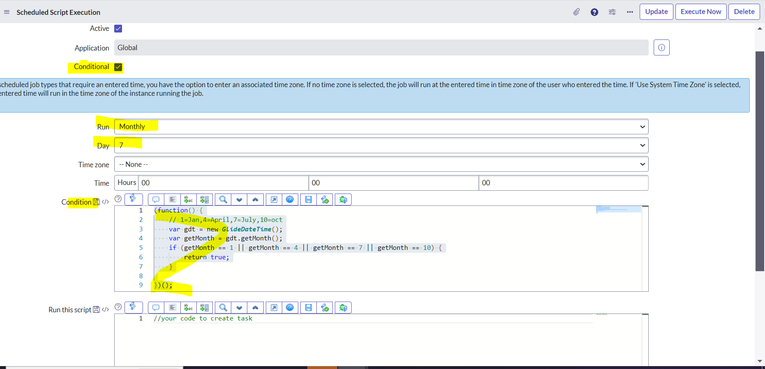Click the var gdt line in Condition script
This screenshot has height=369, width=765.
pyautogui.click(x=225, y=229)
